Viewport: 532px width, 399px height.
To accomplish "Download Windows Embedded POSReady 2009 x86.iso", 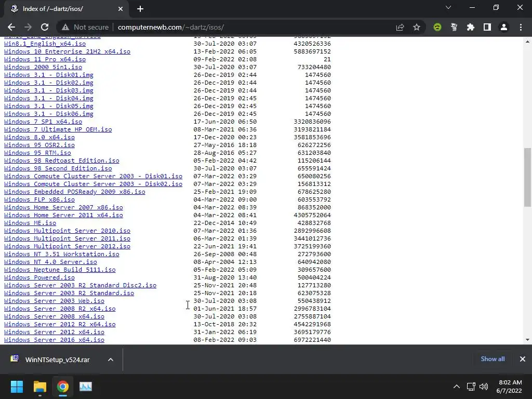I will (75, 192).
